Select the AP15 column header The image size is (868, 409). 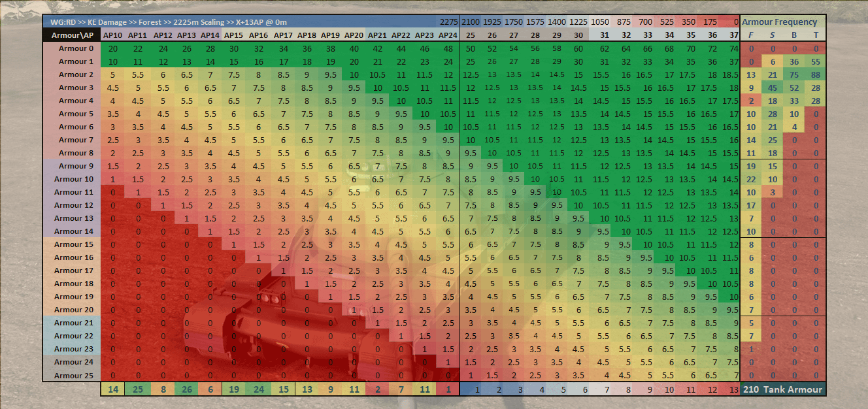pyautogui.click(x=233, y=35)
